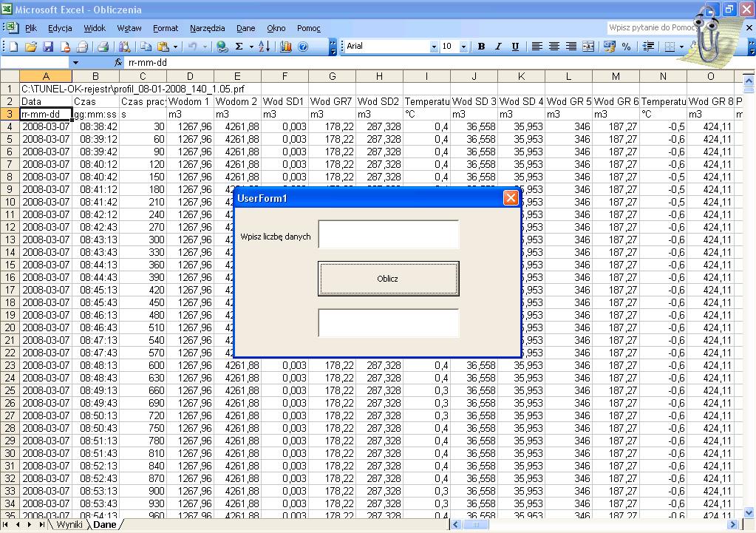Toggle Italic formatting
This screenshot has width=756, height=533.
pyautogui.click(x=498, y=47)
